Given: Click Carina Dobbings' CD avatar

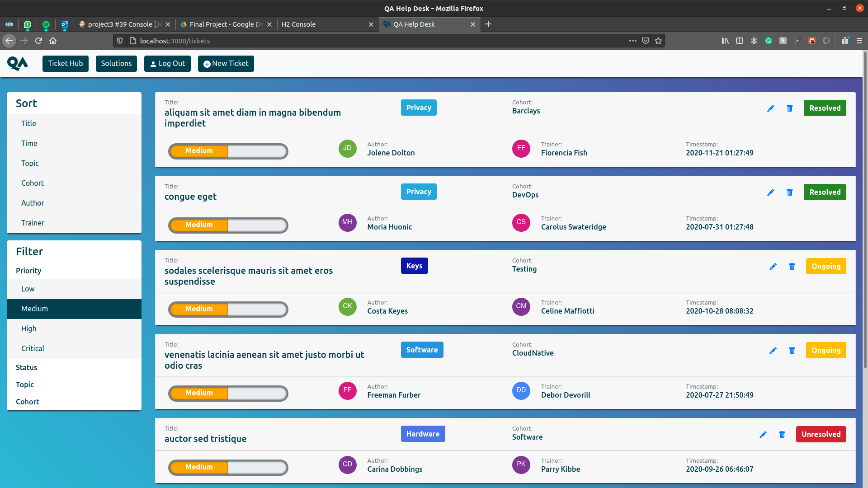Looking at the screenshot, I should (347, 465).
